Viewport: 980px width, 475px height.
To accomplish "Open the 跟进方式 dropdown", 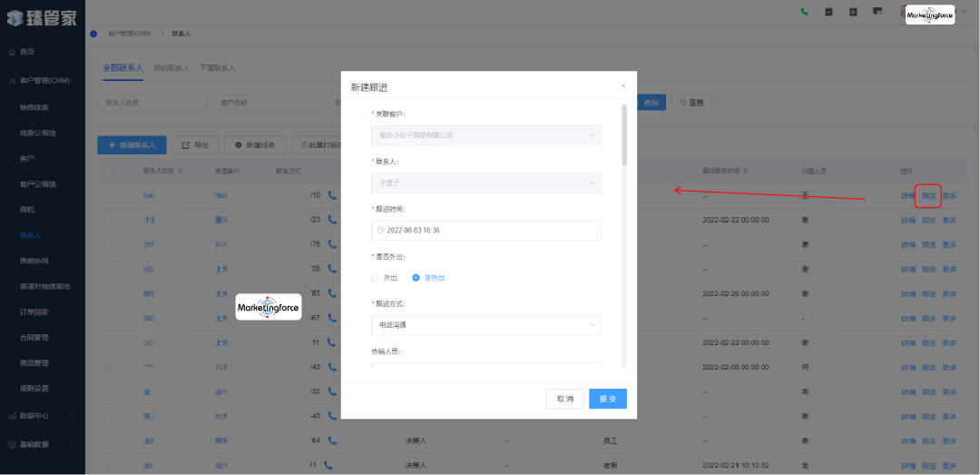I will pyautogui.click(x=485, y=325).
